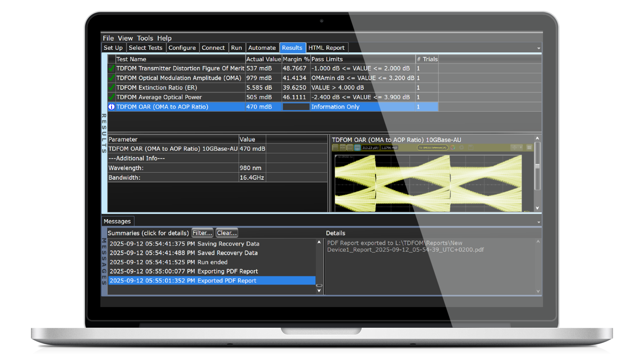644x362 pixels.
Task: Click the 'Run ended' message
Action: tap(212, 262)
